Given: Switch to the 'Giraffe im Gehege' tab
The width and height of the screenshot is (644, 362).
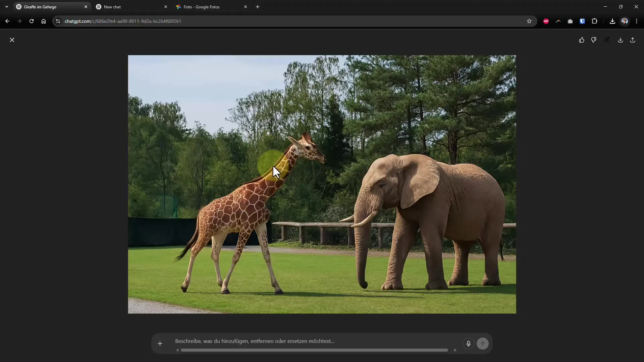Looking at the screenshot, I should [x=52, y=7].
